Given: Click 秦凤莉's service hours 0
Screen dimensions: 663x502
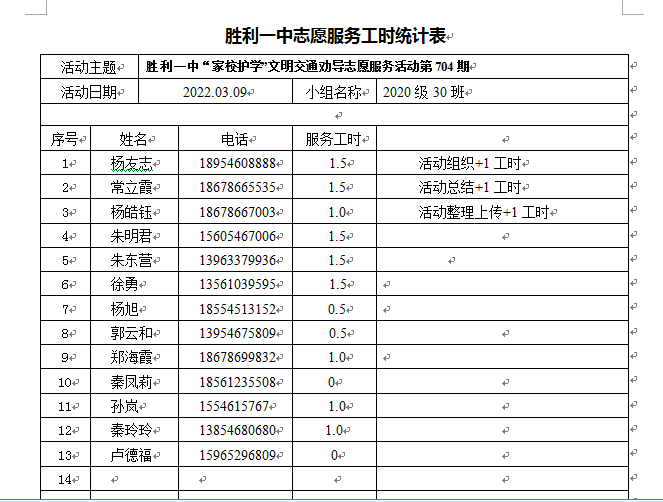Looking at the screenshot, I should [332, 382].
